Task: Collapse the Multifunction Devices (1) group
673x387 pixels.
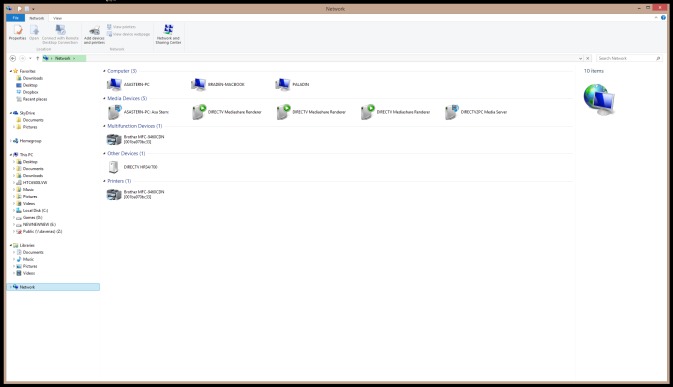Action: 104,126
